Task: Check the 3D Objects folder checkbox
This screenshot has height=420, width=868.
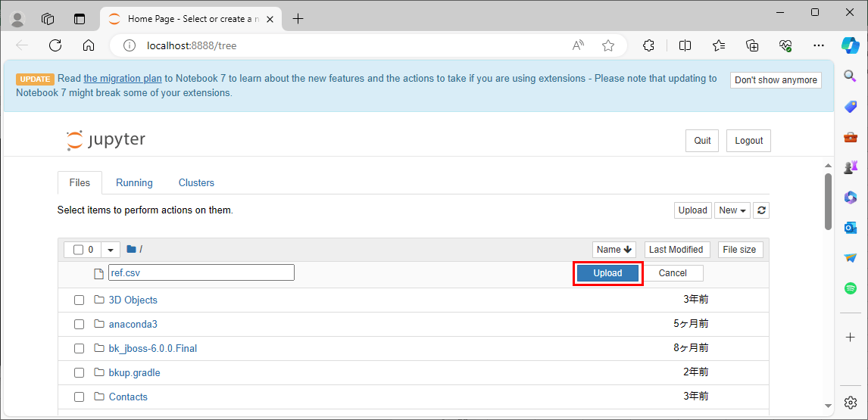Action: 79,300
